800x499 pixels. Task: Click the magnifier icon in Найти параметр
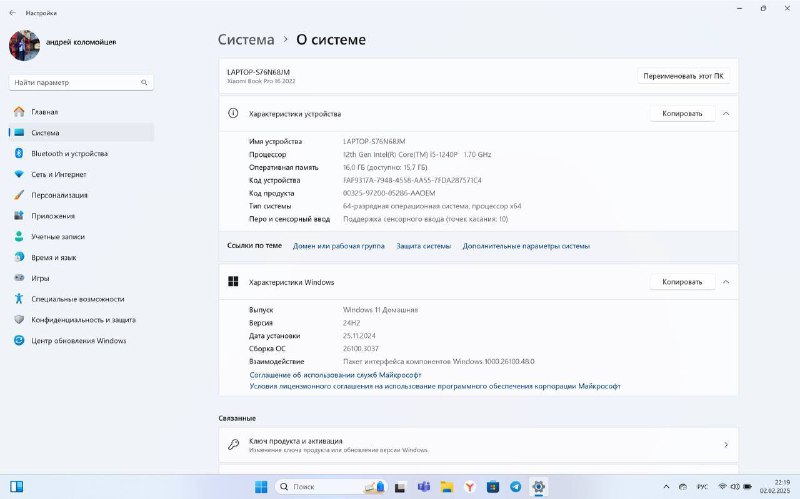point(144,83)
